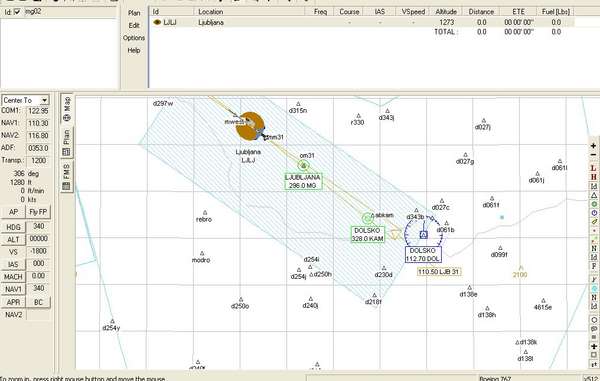Click the DOLSKO 112.70 DOL label
This screenshot has width=600, height=381.
click(423, 255)
